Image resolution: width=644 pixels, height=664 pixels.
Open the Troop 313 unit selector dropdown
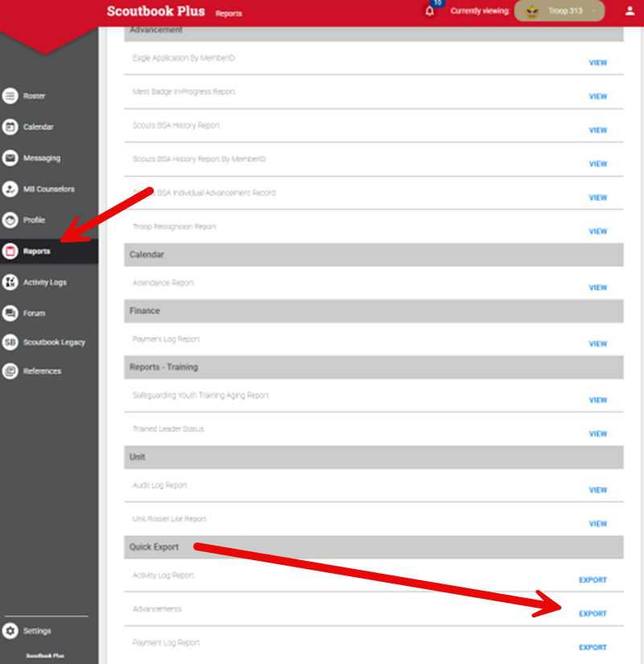point(559,11)
